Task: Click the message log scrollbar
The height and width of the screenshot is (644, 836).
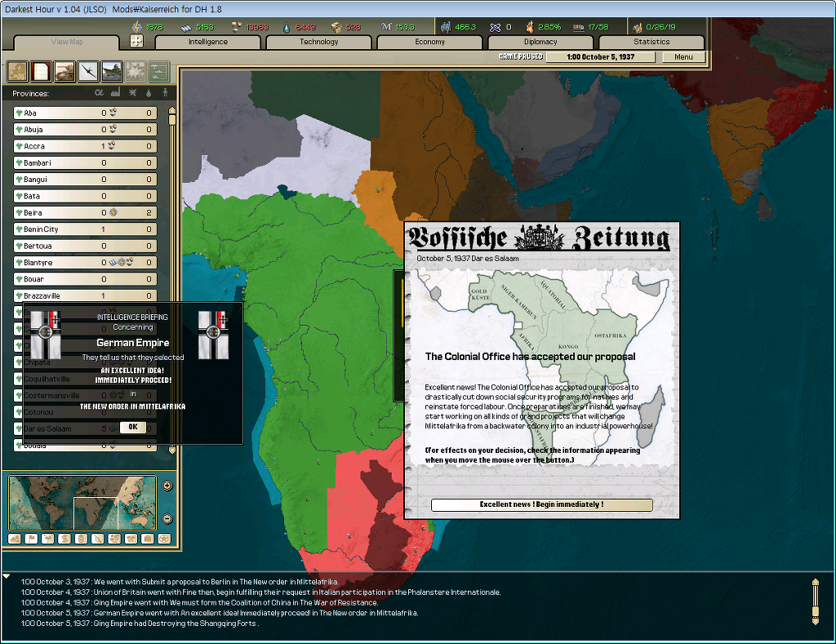Action: click(x=815, y=602)
